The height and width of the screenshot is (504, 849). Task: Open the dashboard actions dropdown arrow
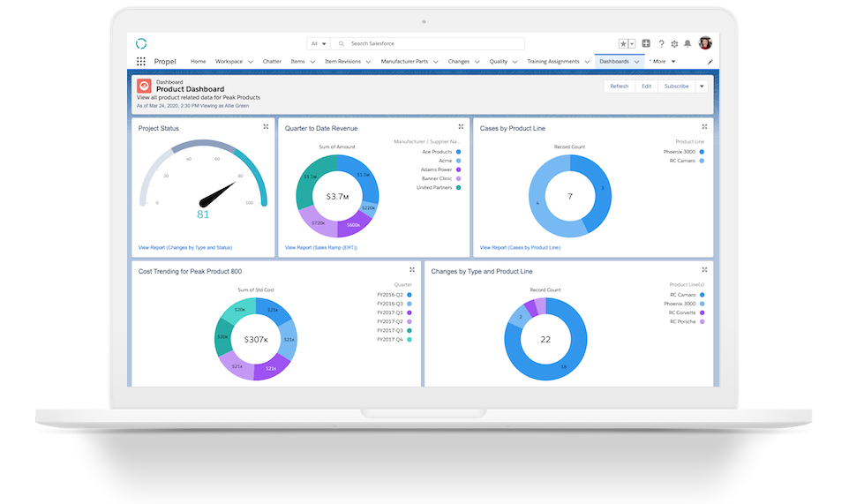pos(702,87)
